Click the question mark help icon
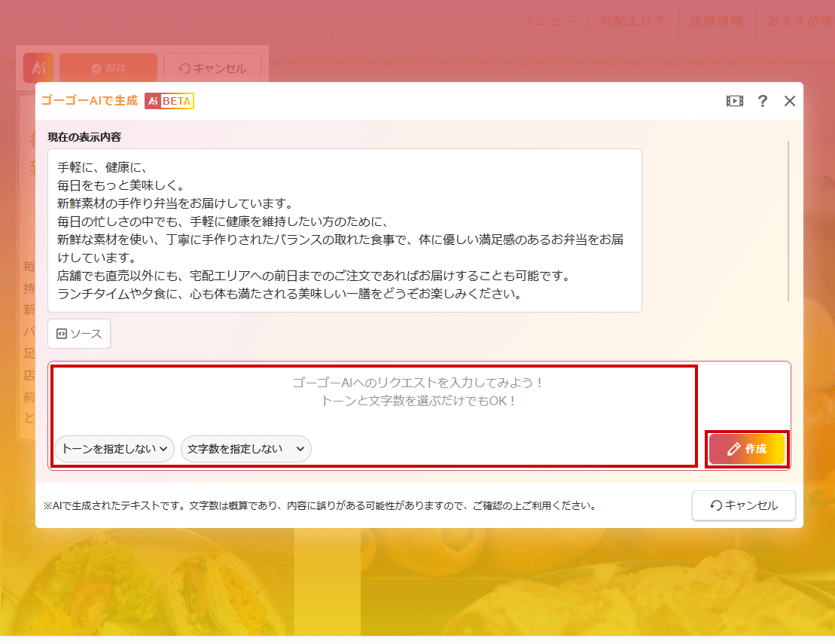The image size is (835, 644). pos(763,101)
